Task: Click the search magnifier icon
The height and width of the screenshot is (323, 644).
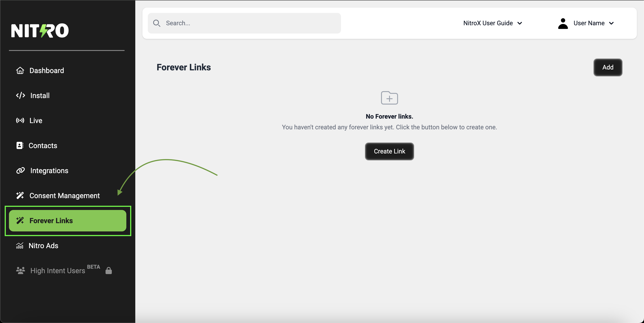Action: [157, 23]
